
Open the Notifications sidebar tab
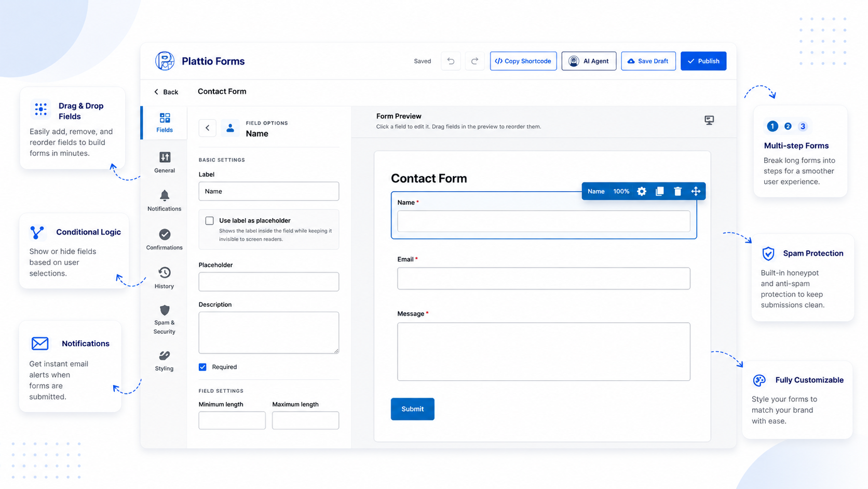tap(165, 201)
